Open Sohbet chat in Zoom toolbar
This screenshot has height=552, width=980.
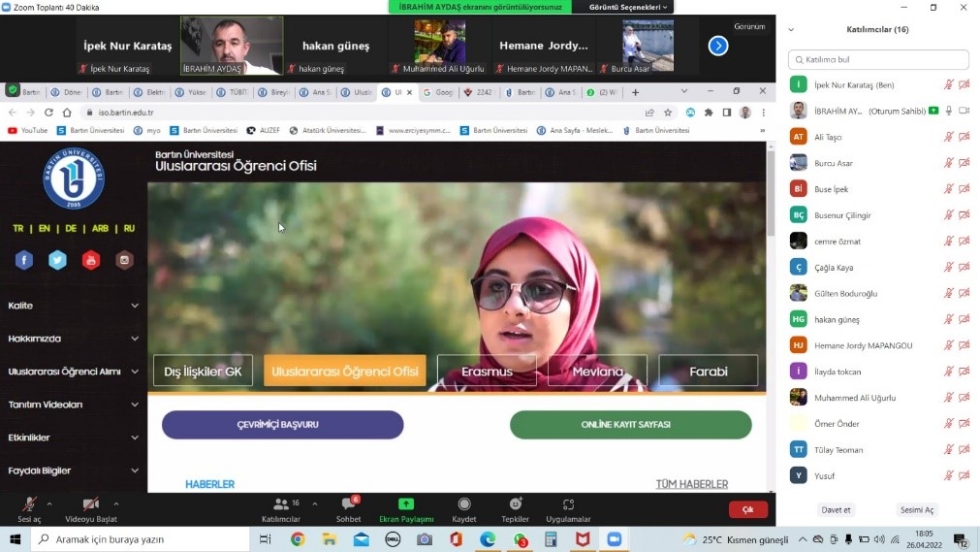click(x=348, y=509)
